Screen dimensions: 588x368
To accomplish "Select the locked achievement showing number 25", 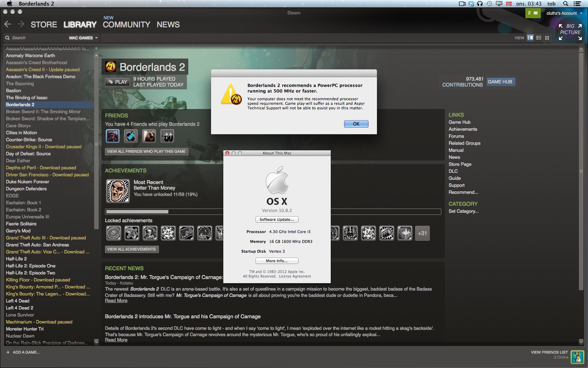I will pyautogui.click(x=168, y=233).
